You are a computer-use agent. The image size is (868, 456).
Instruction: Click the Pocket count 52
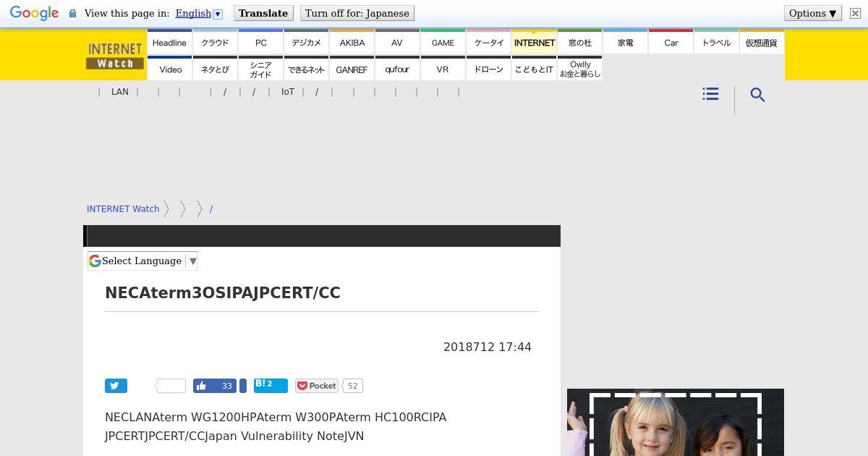(352, 386)
